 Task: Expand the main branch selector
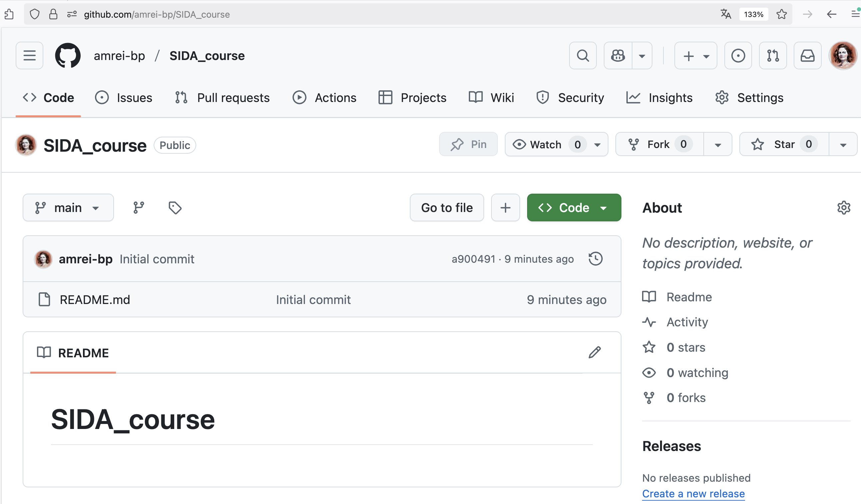coord(68,207)
